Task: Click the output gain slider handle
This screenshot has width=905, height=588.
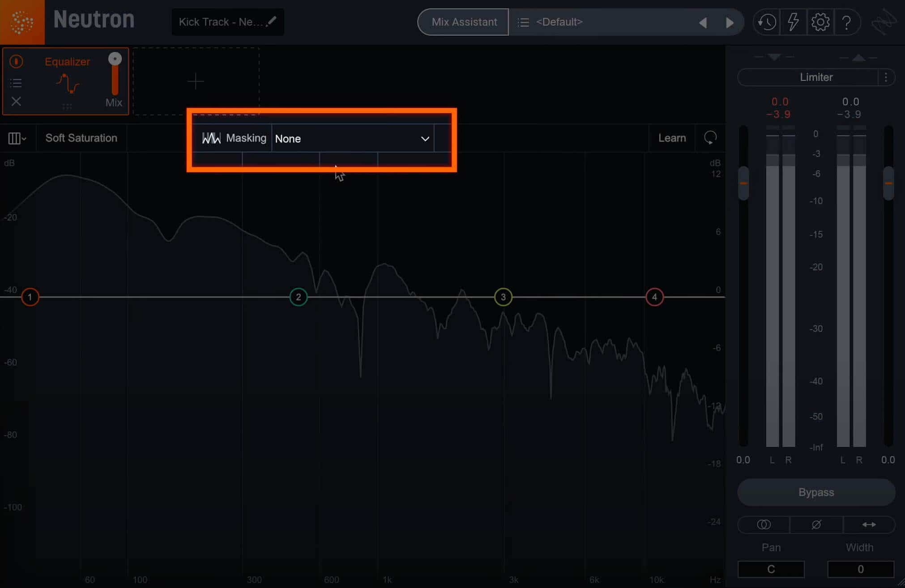Action: [888, 183]
